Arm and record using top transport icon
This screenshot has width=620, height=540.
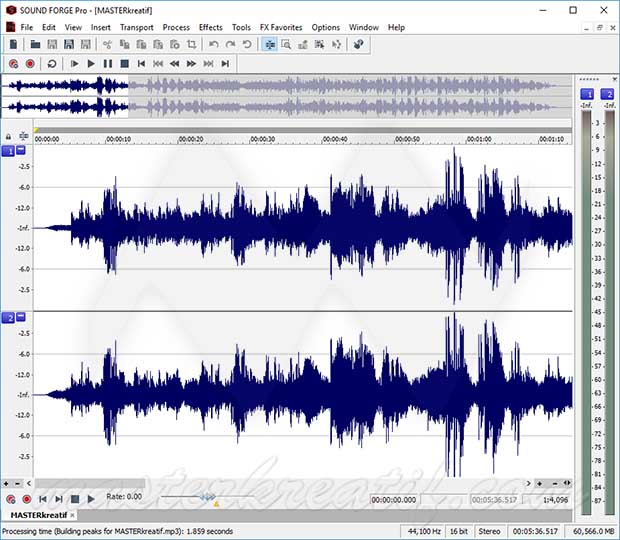pyautogui.click(x=13, y=64)
